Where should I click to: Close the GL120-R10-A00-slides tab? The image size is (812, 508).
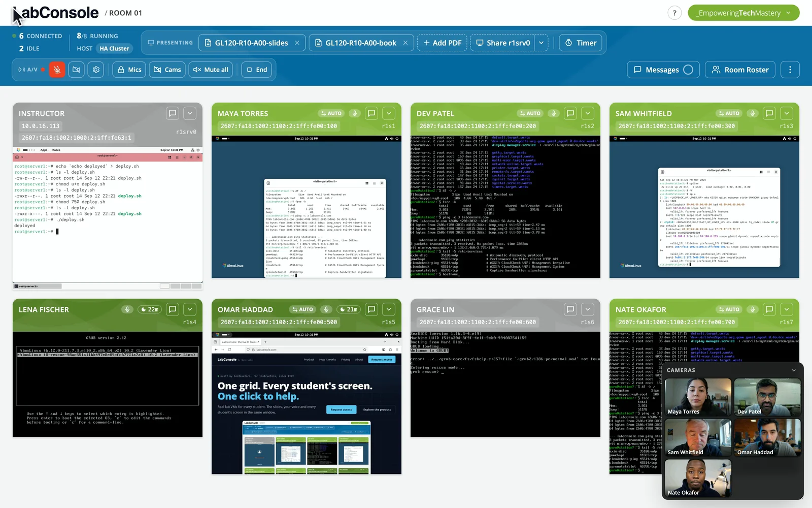coord(297,43)
